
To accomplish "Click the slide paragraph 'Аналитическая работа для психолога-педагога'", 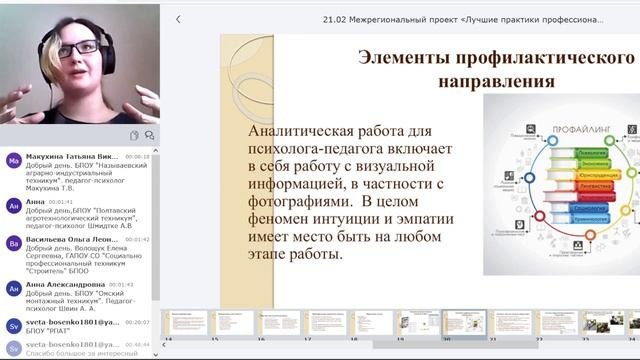I will [351, 193].
